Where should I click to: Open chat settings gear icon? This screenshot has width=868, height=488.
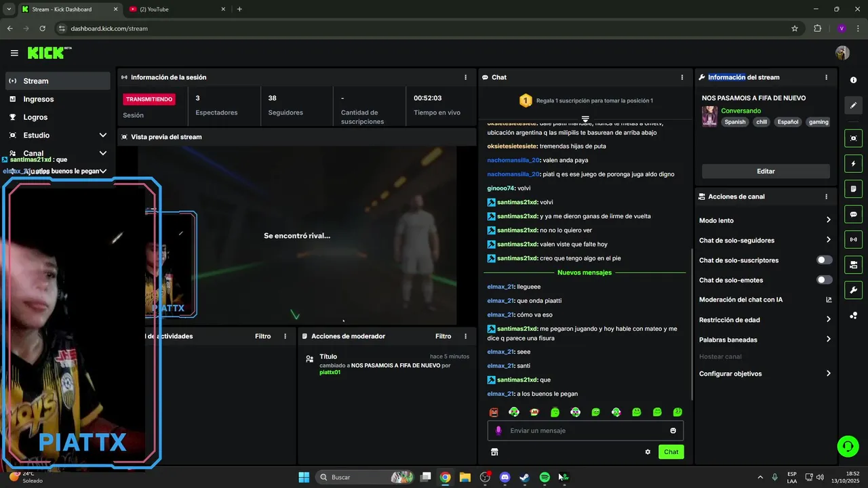pos(648,452)
